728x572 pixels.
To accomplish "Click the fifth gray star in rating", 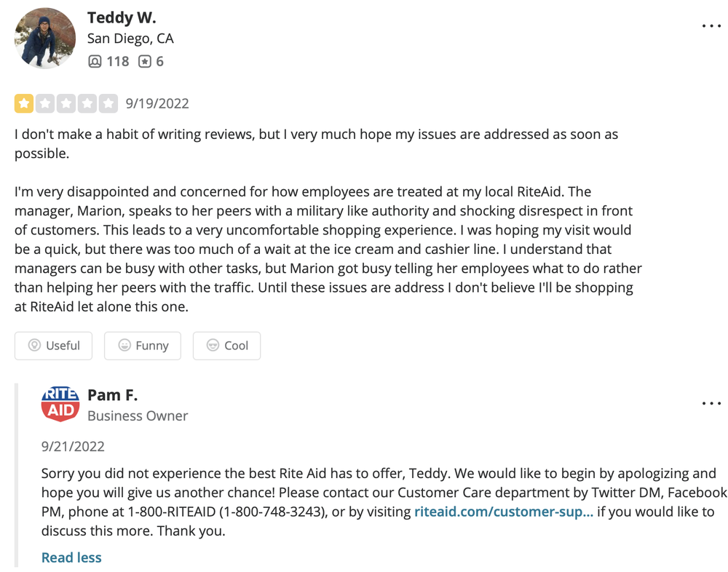I will point(108,103).
